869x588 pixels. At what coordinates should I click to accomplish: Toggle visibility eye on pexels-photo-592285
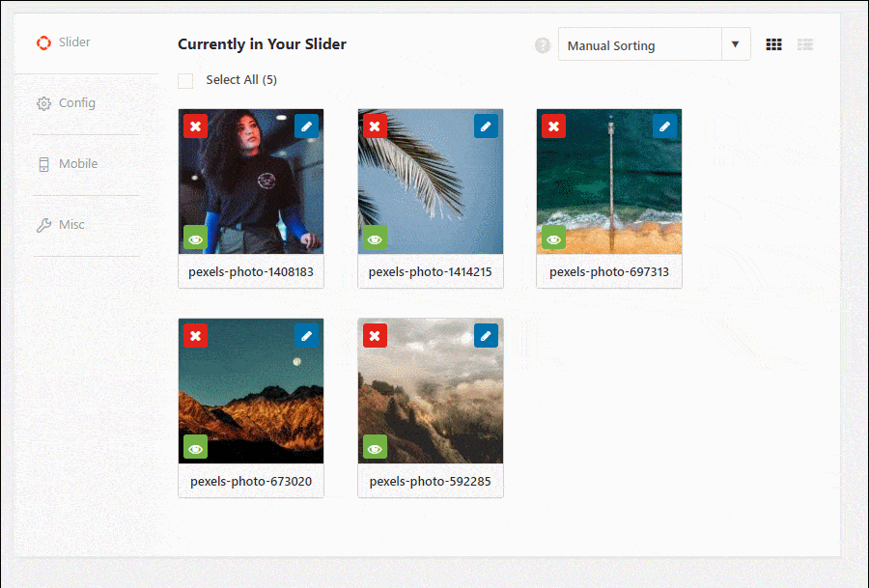point(376,448)
